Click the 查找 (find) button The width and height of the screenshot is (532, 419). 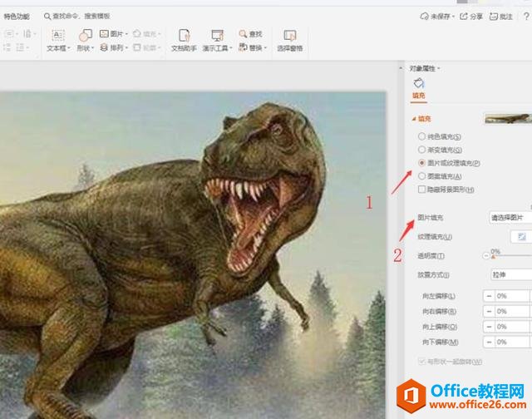pos(250,33)
